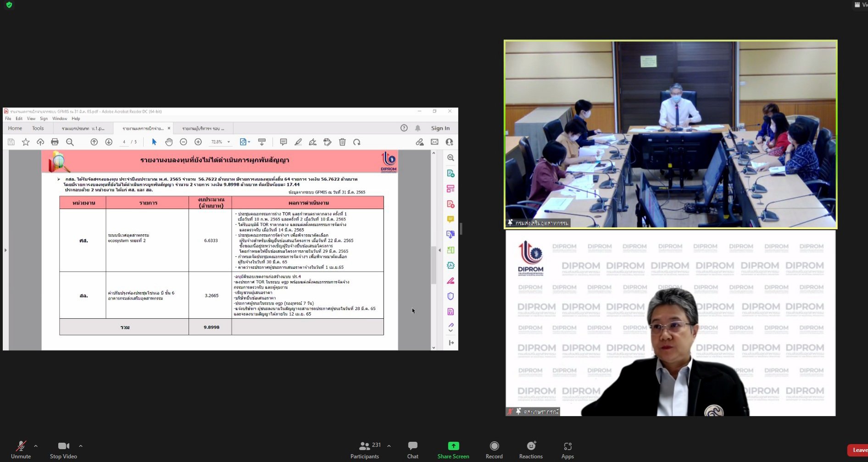Select the Highlight text pen tool
The image size is (868, 462).
pyautogui.click(x=298, y=142)
